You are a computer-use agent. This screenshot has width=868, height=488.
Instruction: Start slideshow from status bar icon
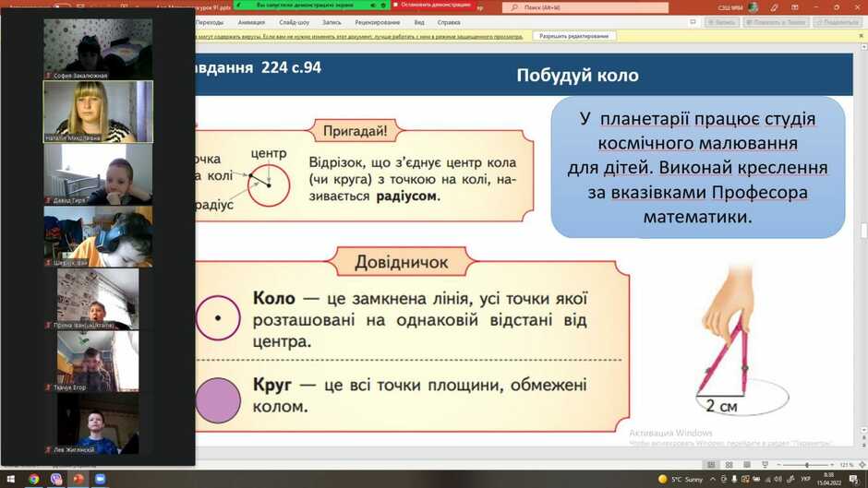point(765,465)
